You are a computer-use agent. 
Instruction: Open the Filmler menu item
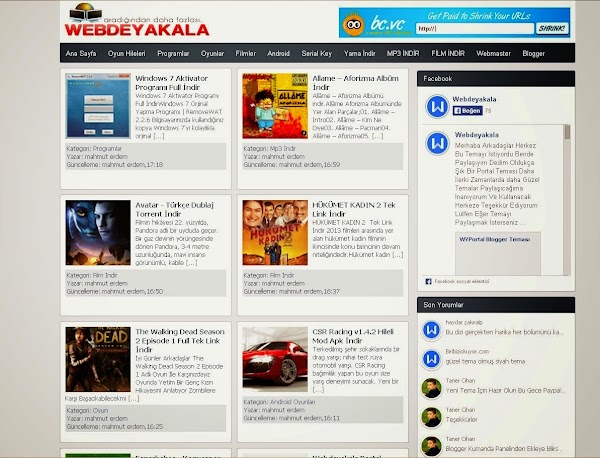coord(245,54)
